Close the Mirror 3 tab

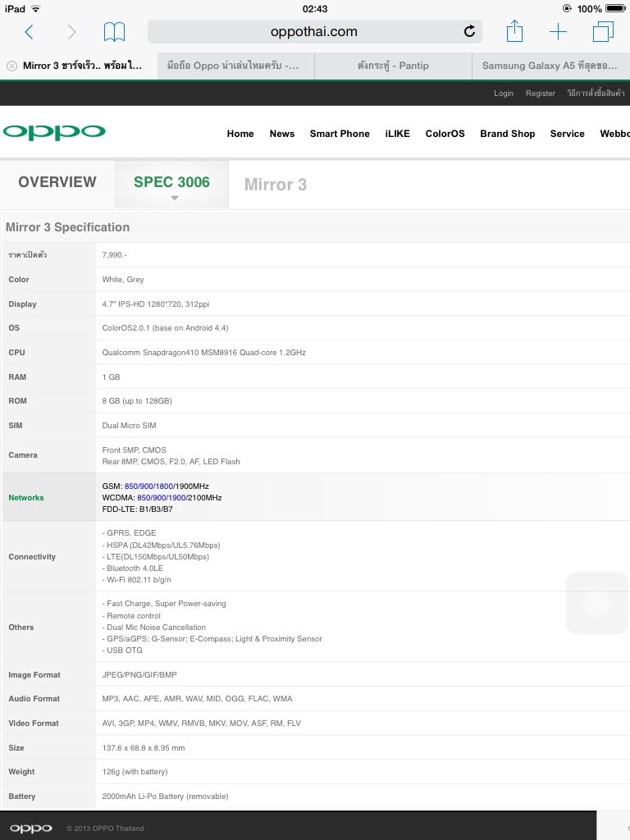pyautogui.click(x=11, y=66)
